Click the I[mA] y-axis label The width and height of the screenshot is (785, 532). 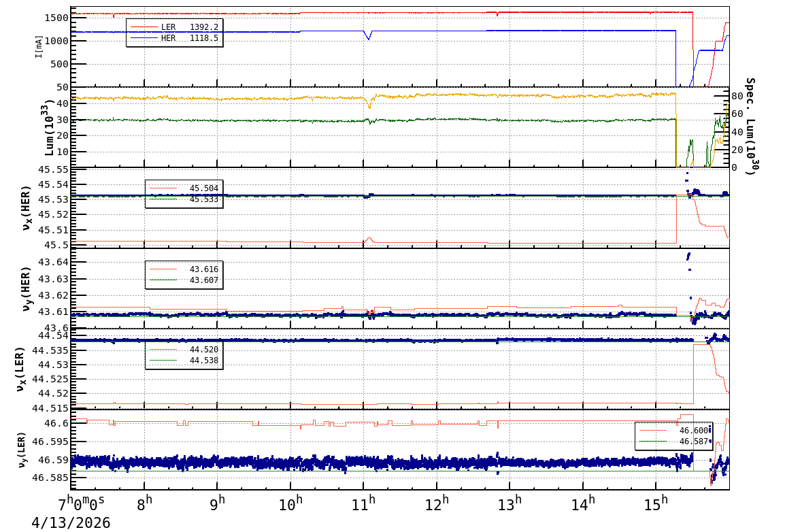(x=39, y=47)
